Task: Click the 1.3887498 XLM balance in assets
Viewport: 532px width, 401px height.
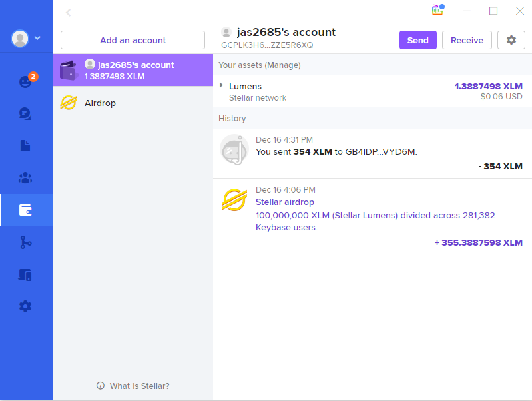Action: [488, 87]
